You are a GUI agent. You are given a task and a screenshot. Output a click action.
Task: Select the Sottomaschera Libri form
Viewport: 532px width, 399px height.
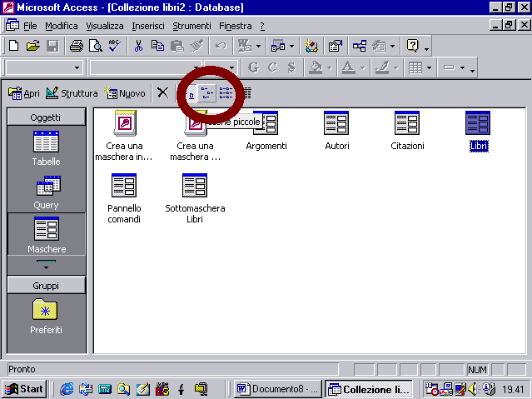click(195, 198)
